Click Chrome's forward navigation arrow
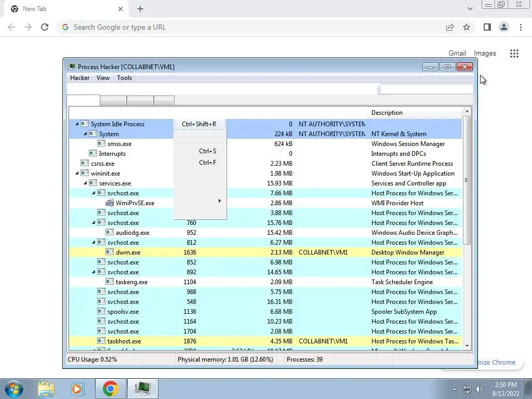The width and height of the screenshot is (532, 399). [x=28, y=27]
